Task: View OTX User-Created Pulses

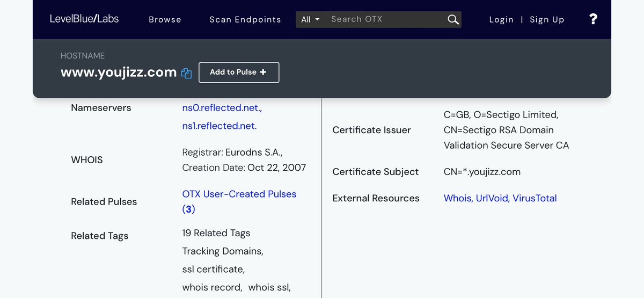Action: pos(239,194)
